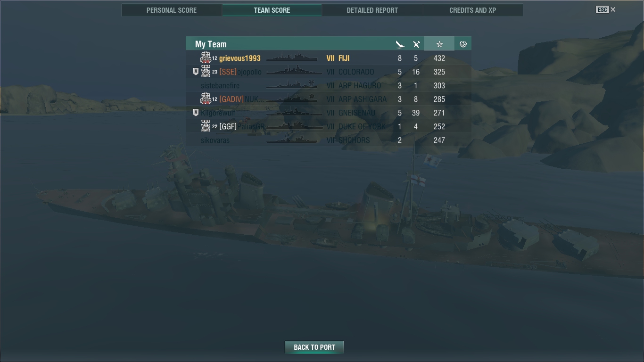Close the results screen with X
644x362 pixels.
(613, 9)
